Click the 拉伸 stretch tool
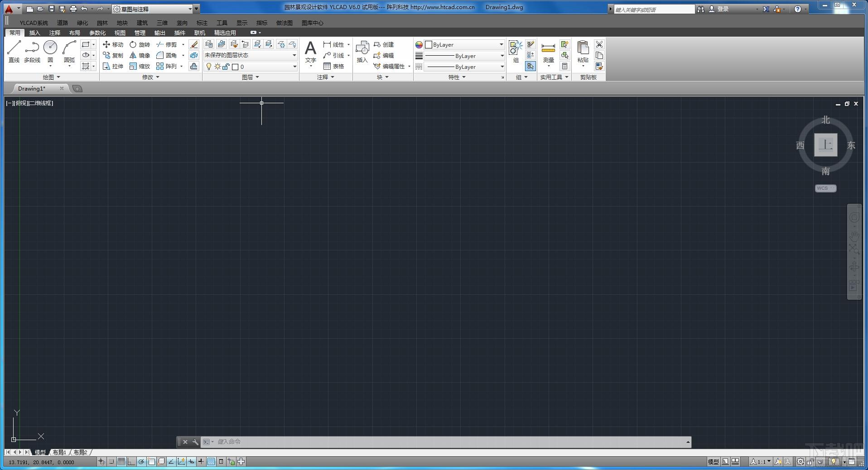Image resolution: width=868 pixels, height=470 pixels. (x=113, y=66)
